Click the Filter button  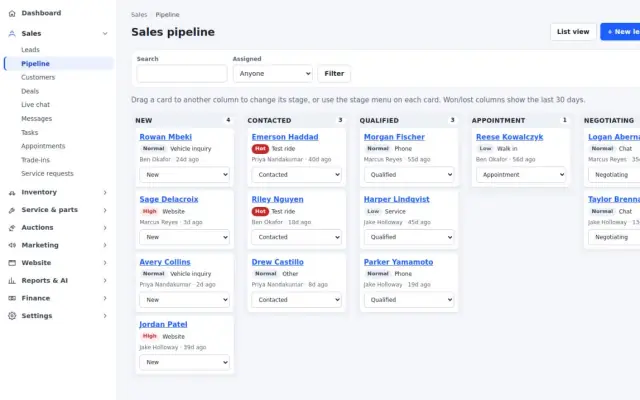pos(334,74)
